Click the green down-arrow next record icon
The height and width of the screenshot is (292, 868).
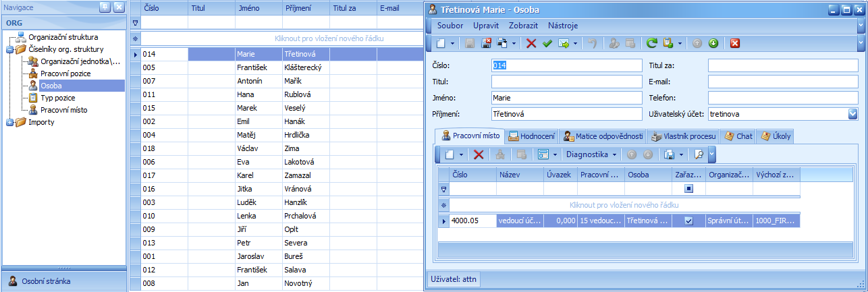pyautogui.click(x=713, y=43)
